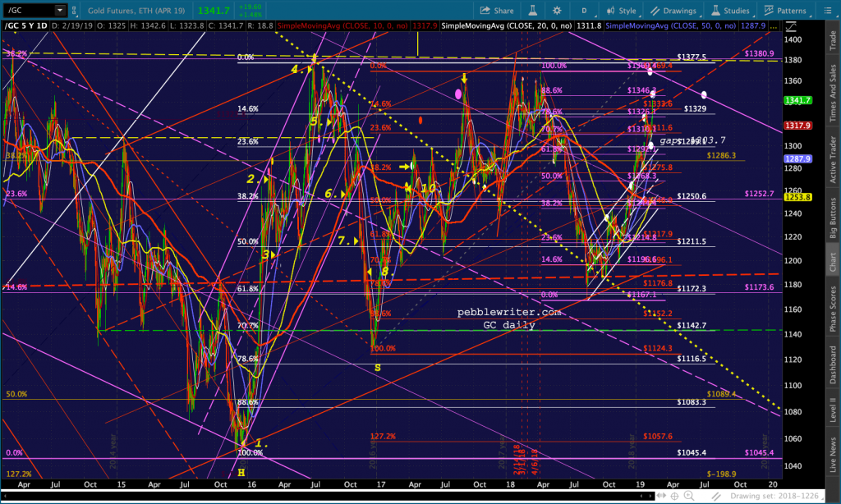The image size is (841, 504).
Task: Click the crosshair pan icon at bottom
Action: click(674, 496)
